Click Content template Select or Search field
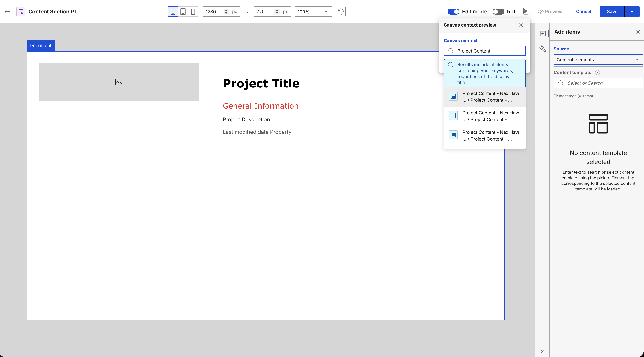Screen dimensions: 644x357 [598, 83]
